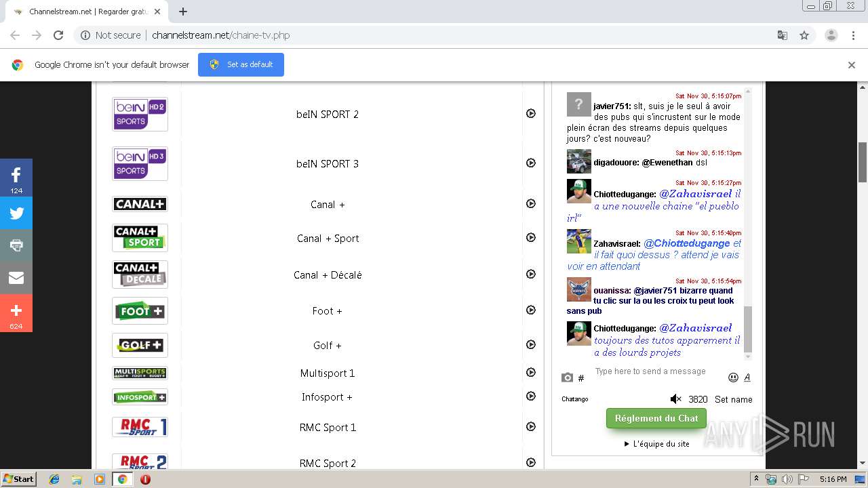Open the Canal+ logo
The width and height of the screenshot is (868, 488).
(140, 204)
